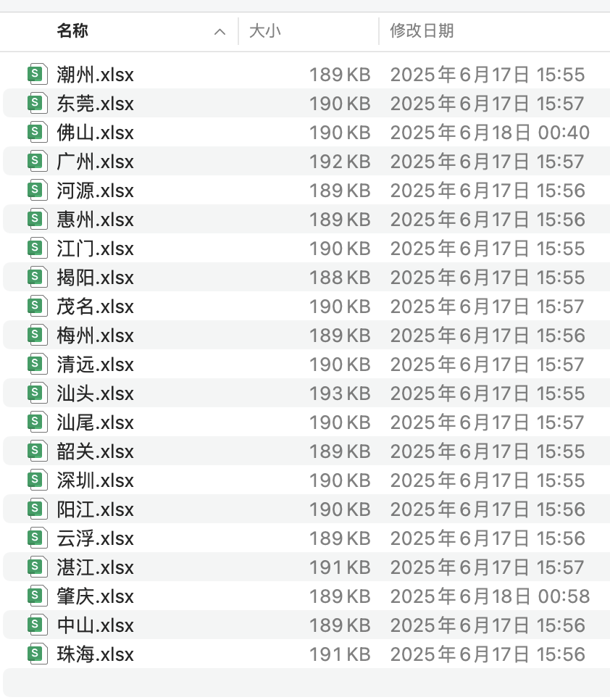610x700 pixels.
Task: Select the file named 东莞.xlsx
Action: pyautogui.click(x=95, y=104)
